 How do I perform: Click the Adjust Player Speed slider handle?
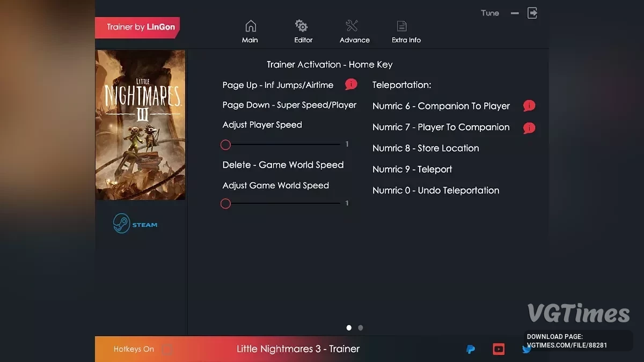tap(225, 145)
